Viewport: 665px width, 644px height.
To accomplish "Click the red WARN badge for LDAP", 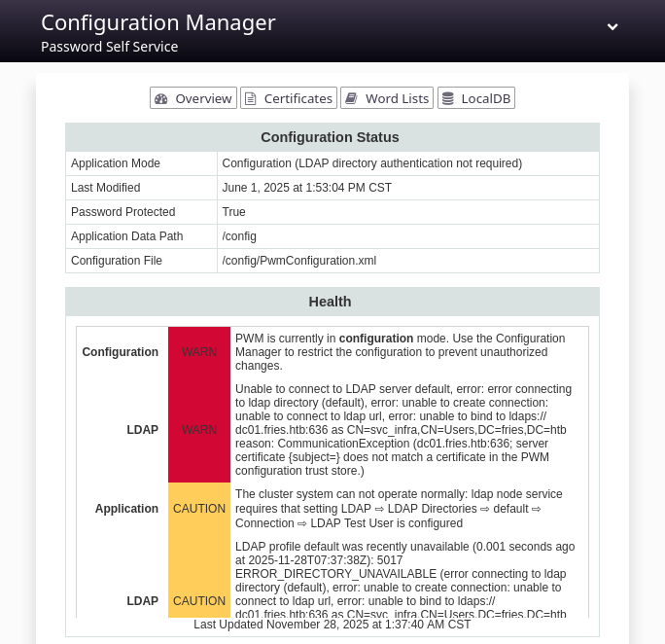I will point(199,430).
